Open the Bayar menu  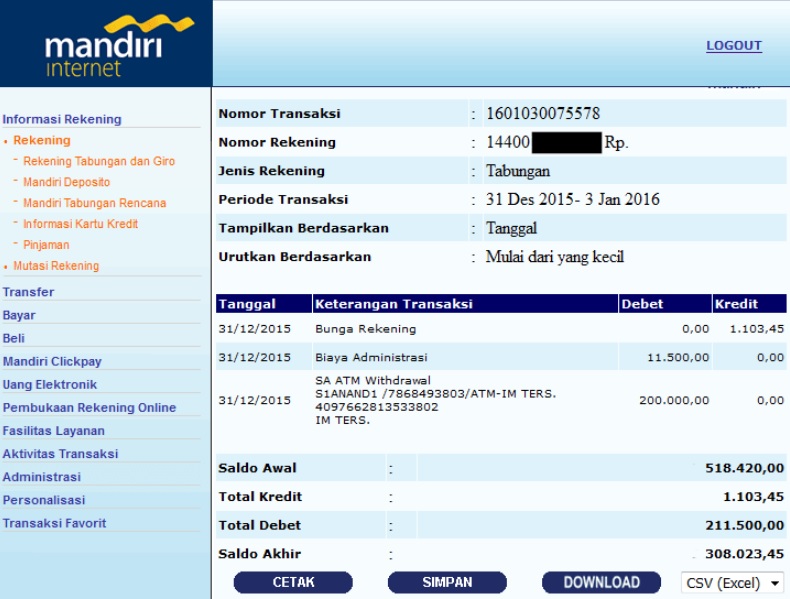pyautogui.click(x=19, y=315)
